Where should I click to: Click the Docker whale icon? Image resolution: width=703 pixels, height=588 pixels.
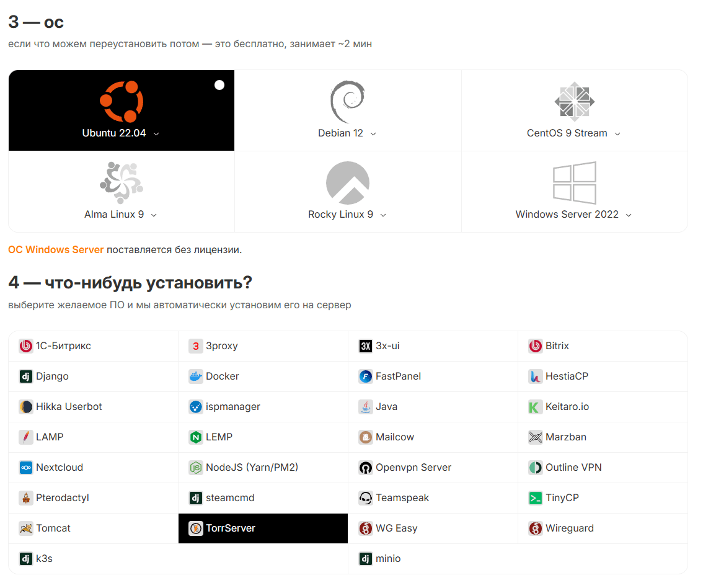point(196,376)
